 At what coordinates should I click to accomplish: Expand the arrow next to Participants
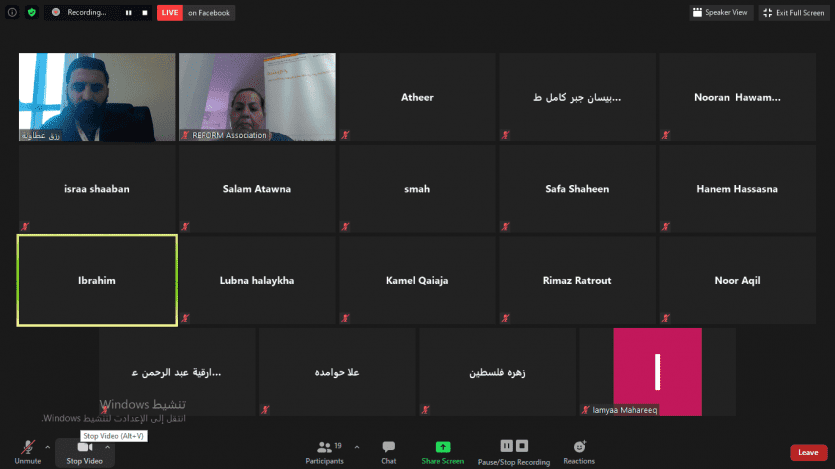click(349, 447)
